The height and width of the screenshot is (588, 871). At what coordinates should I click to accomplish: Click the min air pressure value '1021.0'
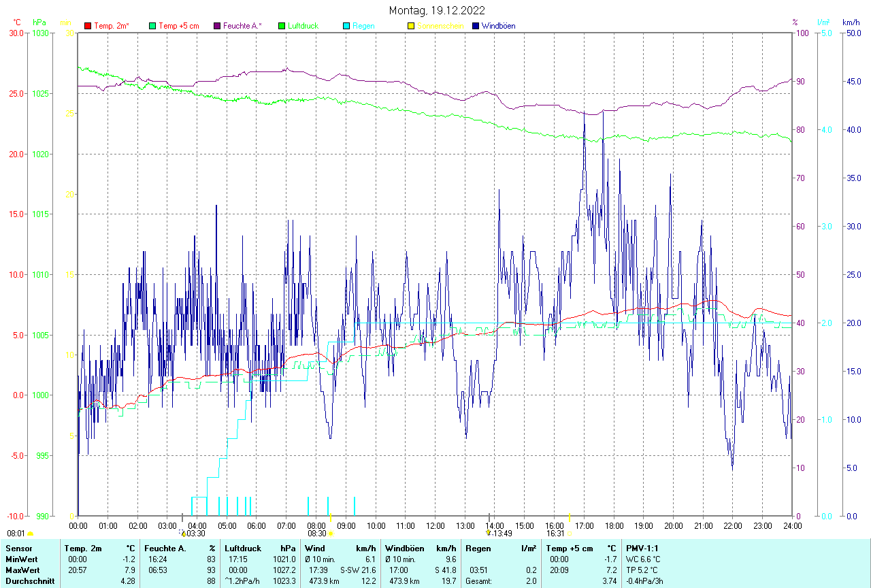[284, 559]
